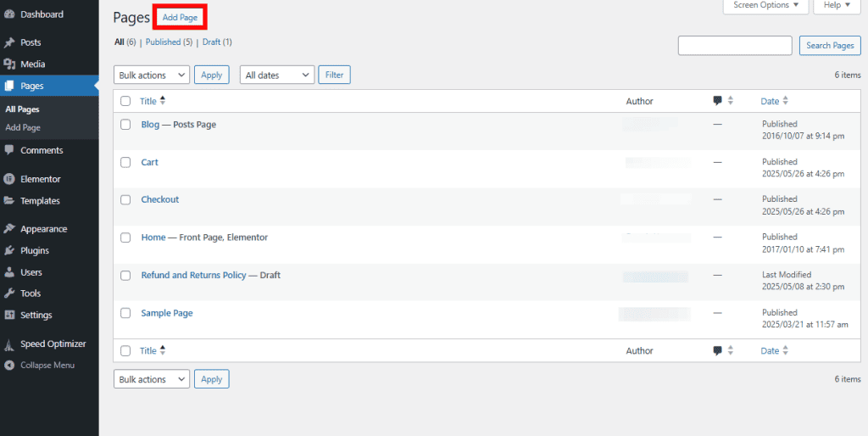Click the Dashboard gauge icon
Image resolution: width=868 pixels, height=436 pixels.
tap(8, 14)
